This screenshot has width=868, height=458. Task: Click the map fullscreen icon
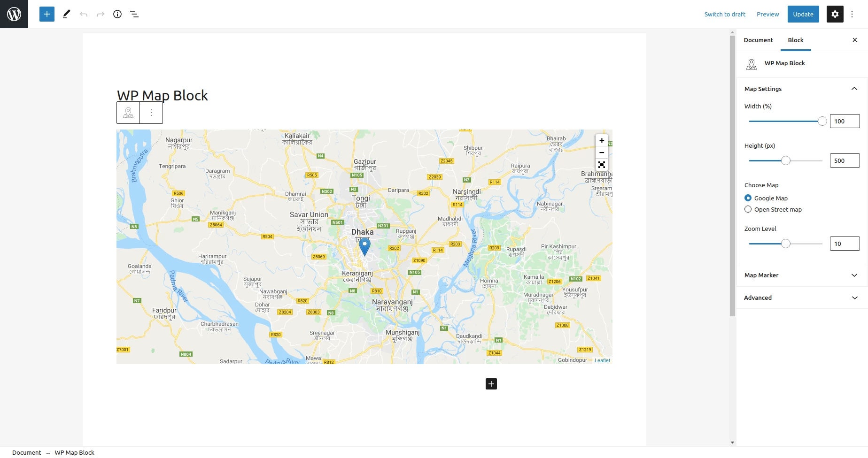pyautogui.click(x=602, y=165)
